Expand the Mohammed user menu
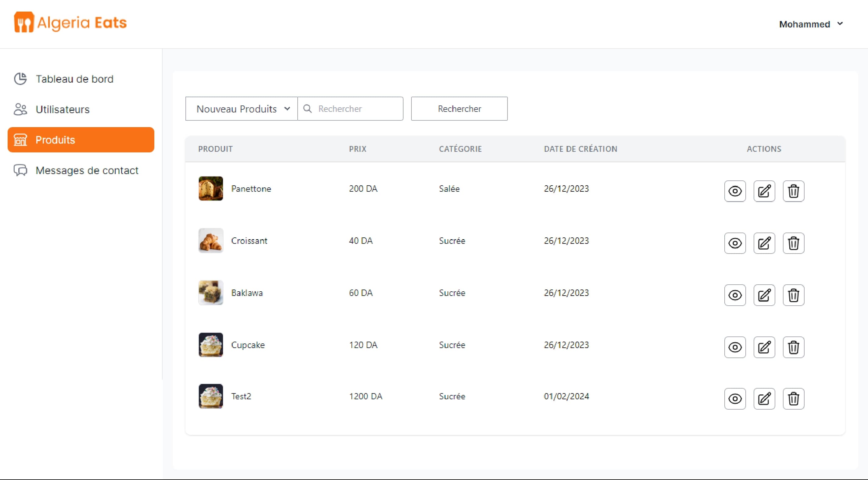Image resolution: width=868 pixels, height=480 pixels. [804, 24]
